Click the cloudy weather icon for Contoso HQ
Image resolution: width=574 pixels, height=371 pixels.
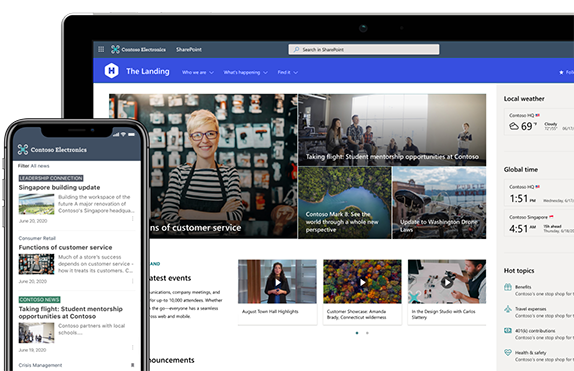tap(514, 126)
